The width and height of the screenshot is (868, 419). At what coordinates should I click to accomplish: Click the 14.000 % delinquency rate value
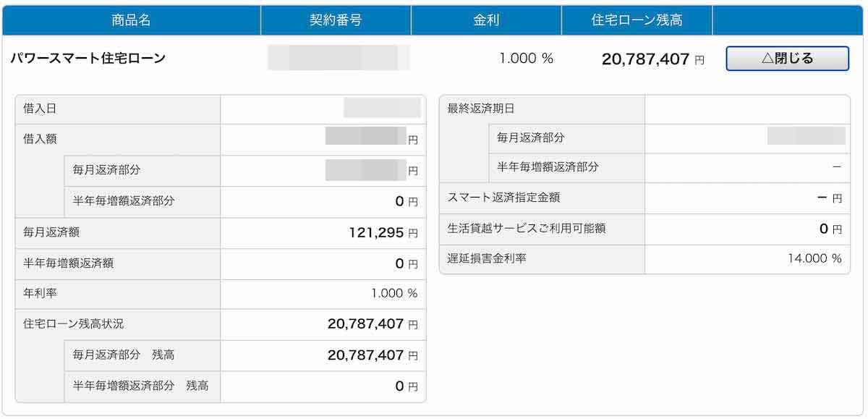pyautogui.click(x=814, y=258)
